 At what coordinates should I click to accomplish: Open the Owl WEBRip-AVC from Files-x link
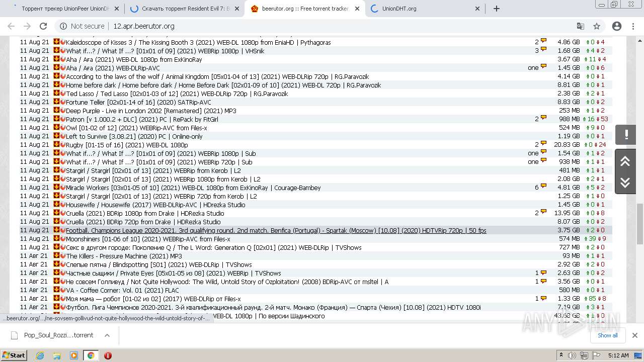pos(136,128)
